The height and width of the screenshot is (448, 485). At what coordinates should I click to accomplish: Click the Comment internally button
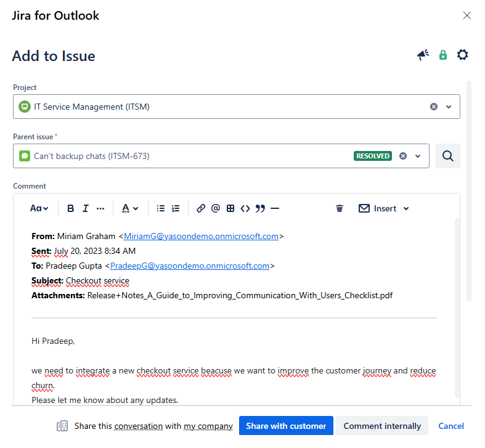pyautogui.click(x=382, y=426)
